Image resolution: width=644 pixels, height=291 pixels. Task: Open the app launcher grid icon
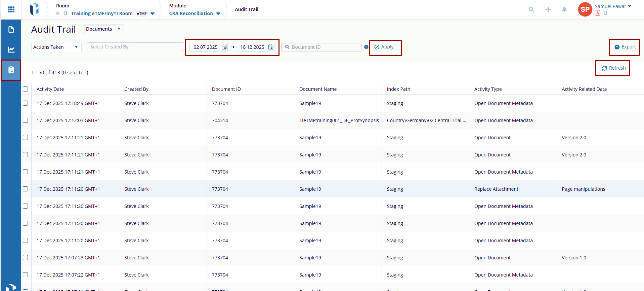(x=11, y=9)
